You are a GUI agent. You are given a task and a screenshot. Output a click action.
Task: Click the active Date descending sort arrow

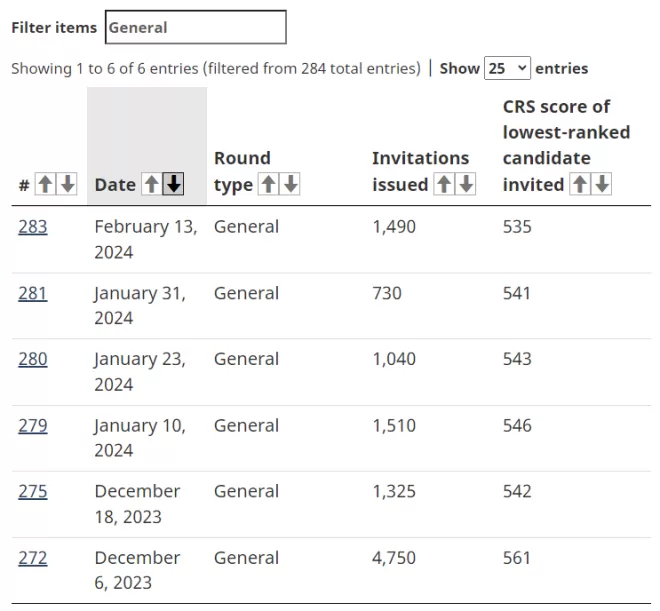173,184
